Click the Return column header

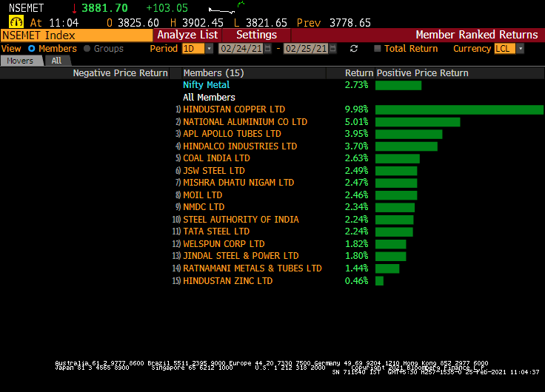[359, 73]
